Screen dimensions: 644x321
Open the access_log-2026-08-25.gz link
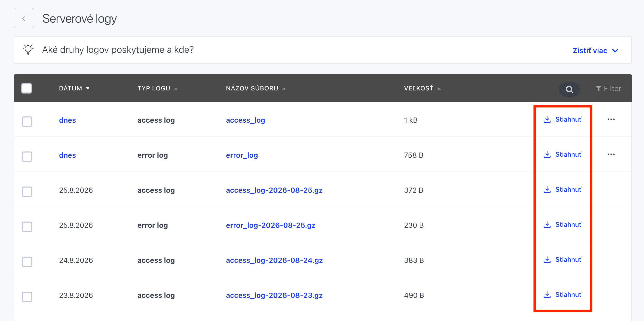(274, 190)
